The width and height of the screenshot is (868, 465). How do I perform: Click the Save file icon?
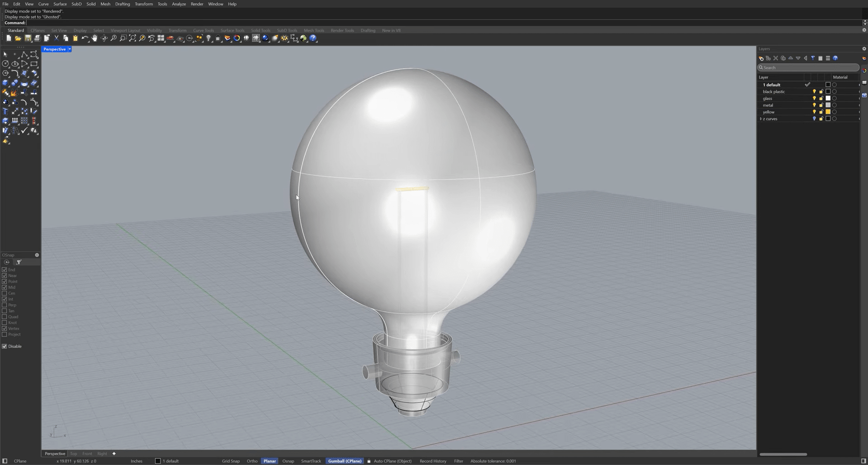[x=28, y=38]
